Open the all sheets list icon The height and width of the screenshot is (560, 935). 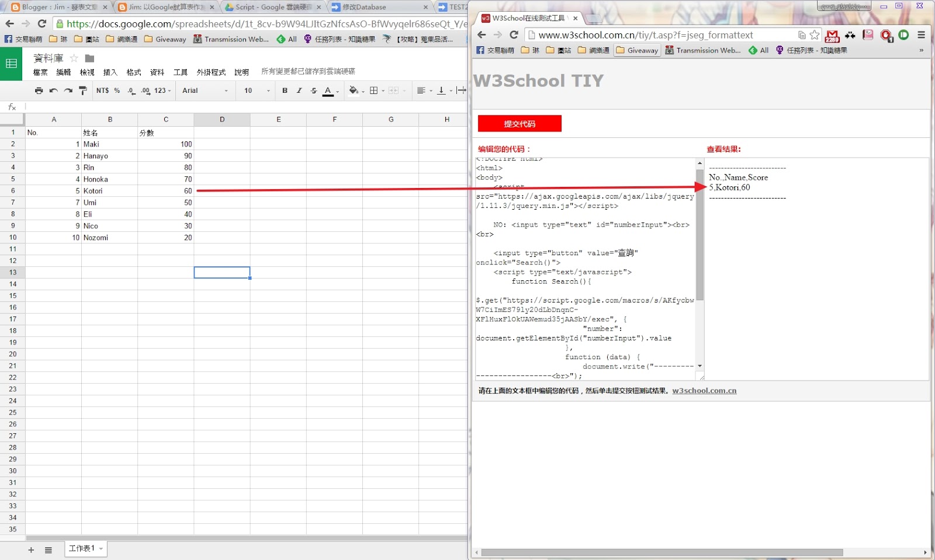(x=49, y=549)
